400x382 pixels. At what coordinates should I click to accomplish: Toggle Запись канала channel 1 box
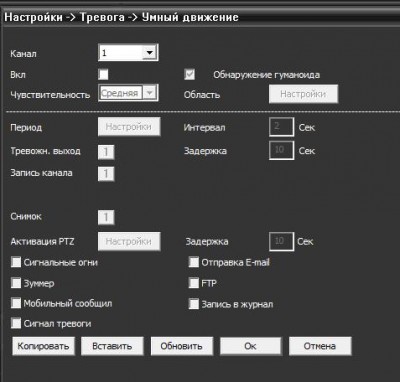(106, 174)
